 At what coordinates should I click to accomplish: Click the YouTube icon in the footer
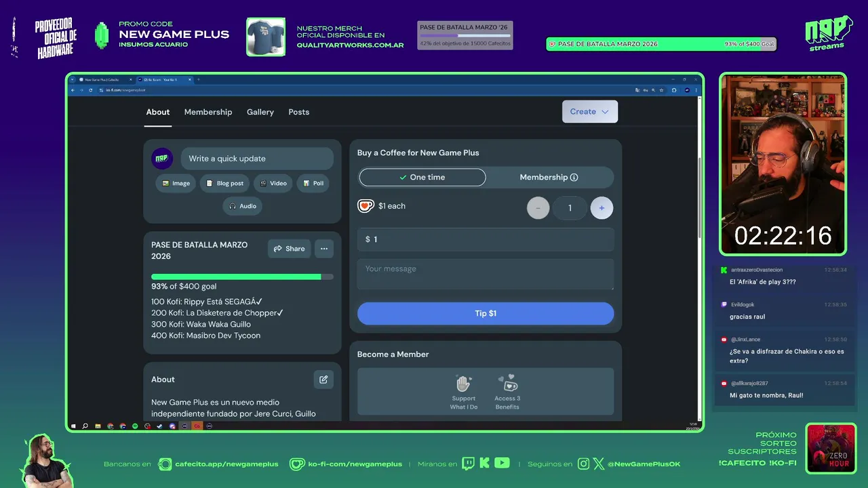(502, 464)
